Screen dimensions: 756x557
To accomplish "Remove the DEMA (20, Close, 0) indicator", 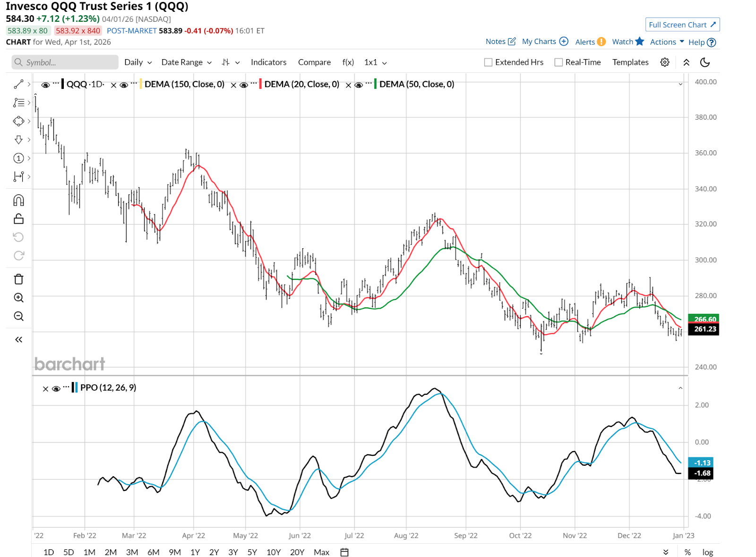I will (233, 85).
